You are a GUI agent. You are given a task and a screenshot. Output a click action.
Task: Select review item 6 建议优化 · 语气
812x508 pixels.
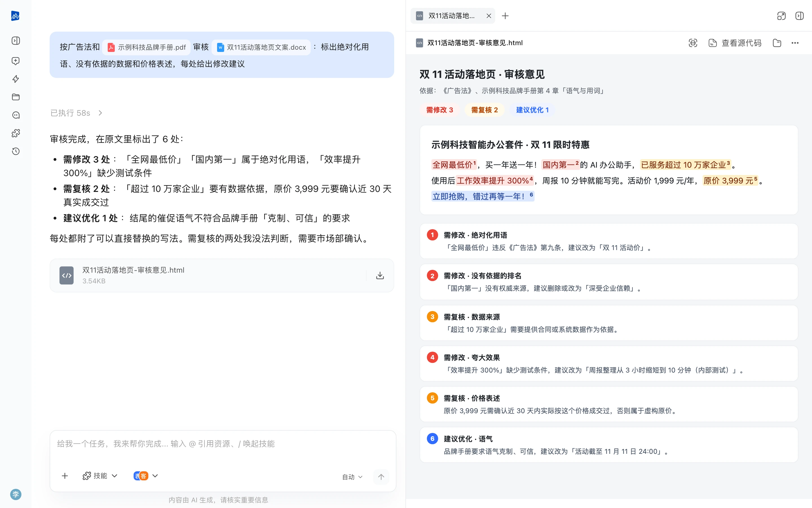click(x=609, y=445)
